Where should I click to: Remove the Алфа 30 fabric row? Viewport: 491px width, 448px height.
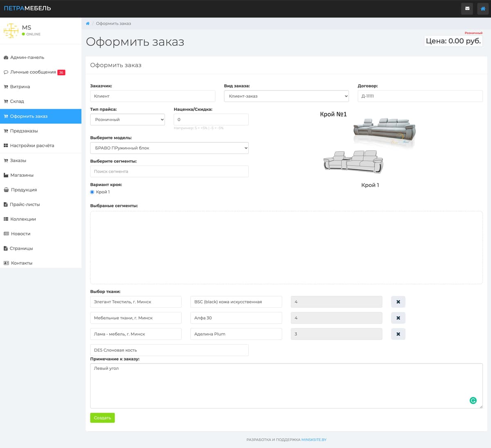pos(398,317)
